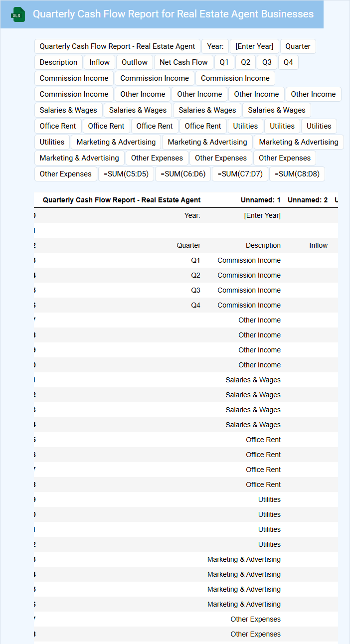Click 'Unnamed: 2' table column header
350x644 pixels.
click(307, 200)
